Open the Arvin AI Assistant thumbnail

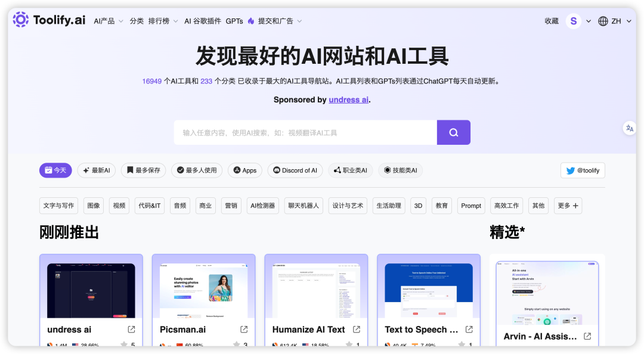[547, 293]
